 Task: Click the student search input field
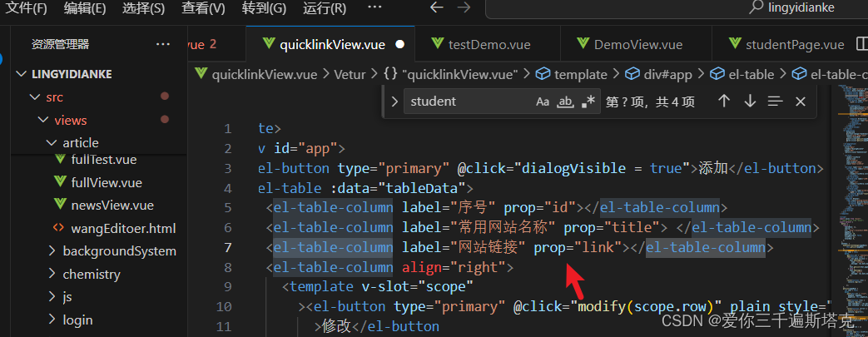click(x=466, y=102)
